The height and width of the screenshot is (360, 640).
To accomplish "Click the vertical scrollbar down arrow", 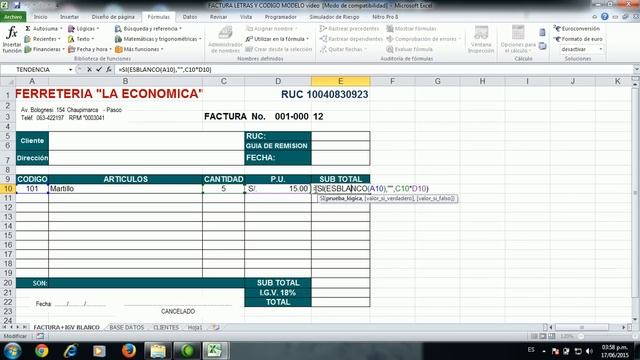I will (635, 319).
